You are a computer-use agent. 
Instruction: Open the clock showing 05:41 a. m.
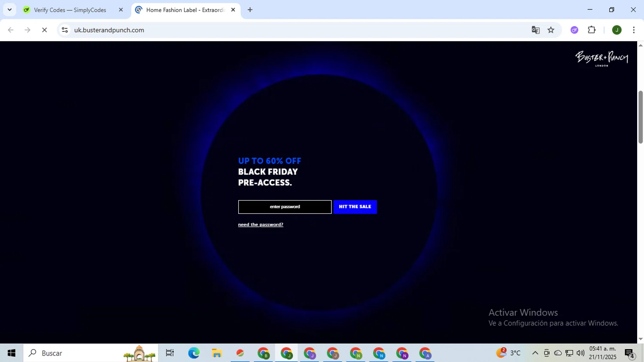point(602,353)
